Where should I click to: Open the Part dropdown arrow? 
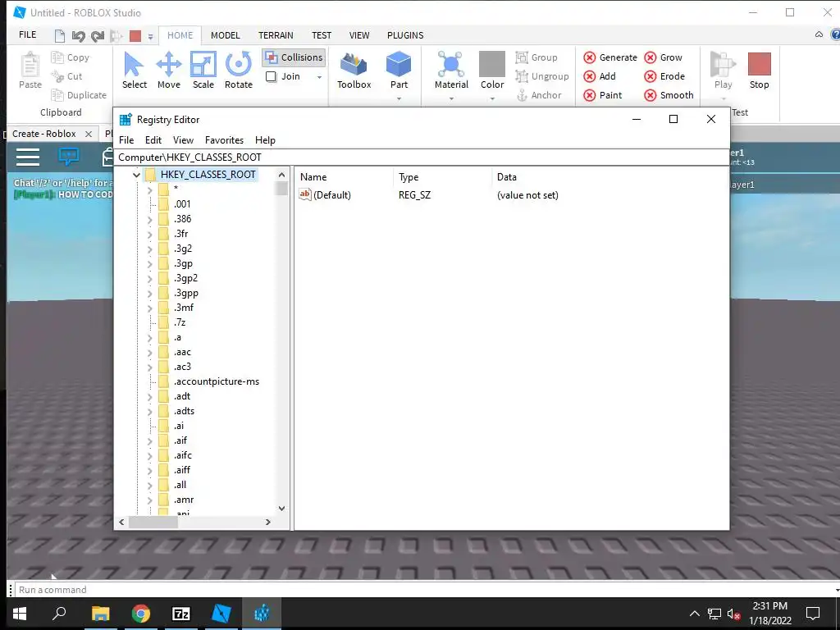click(x=399, y=98)
